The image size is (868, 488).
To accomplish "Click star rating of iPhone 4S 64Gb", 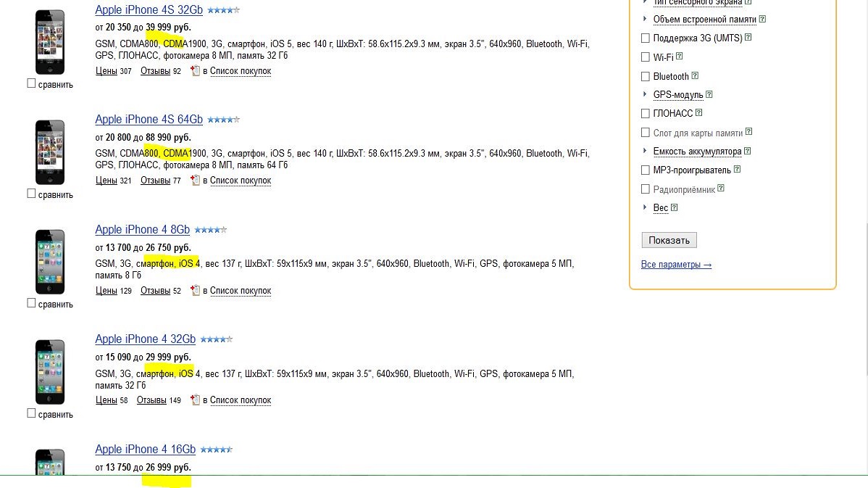I will (223, 120).
